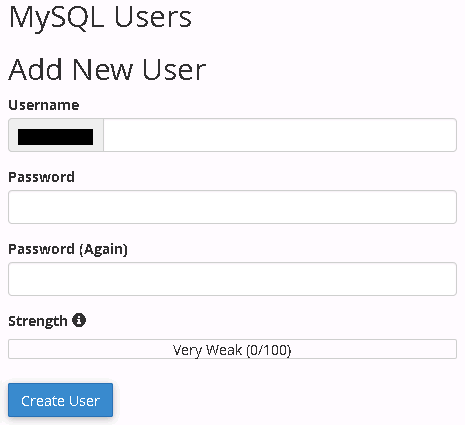The image size is (465, 425).
Task: Focus the Username text input
Action: pyautogui.click(x=280, y=135)
